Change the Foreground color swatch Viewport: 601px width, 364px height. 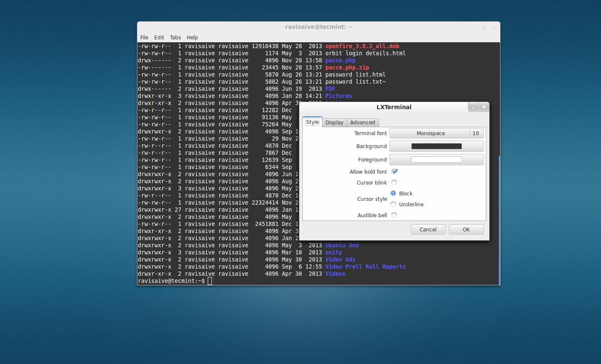[436, 159]
